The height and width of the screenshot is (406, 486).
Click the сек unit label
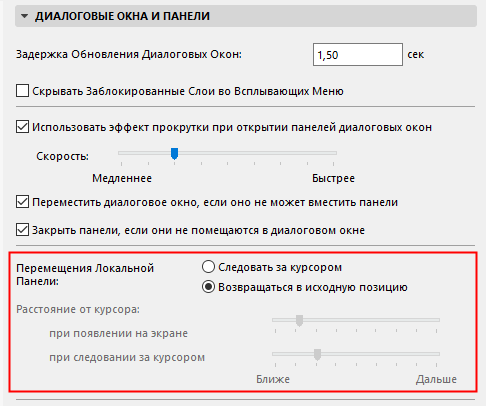tap(416, 55)
